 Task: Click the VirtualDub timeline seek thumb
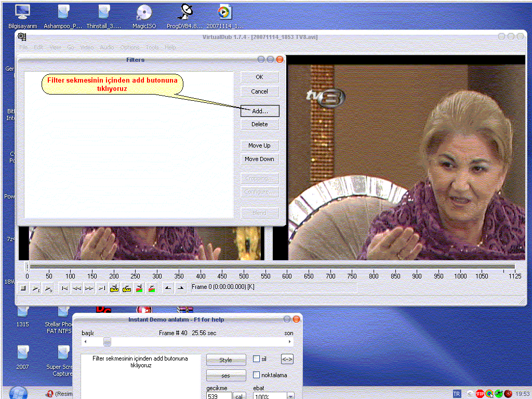pyautogui.click(x=27, y=267)
